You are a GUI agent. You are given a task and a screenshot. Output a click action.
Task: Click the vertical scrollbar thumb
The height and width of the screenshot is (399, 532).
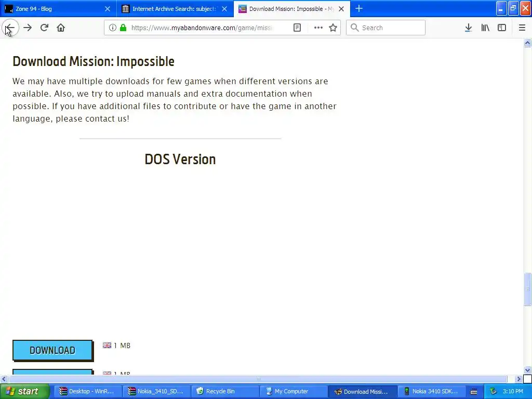point(527,289)
